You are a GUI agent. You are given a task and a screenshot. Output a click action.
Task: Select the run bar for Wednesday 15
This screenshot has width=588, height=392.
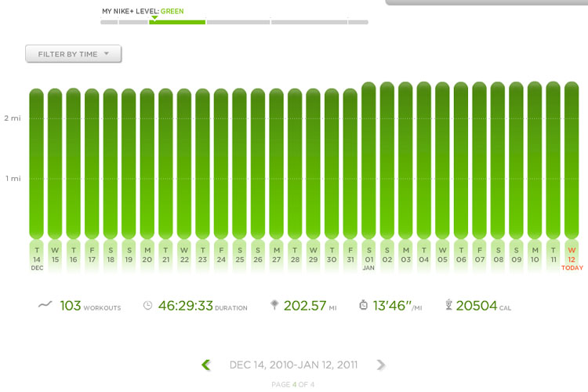coord(55,164)
